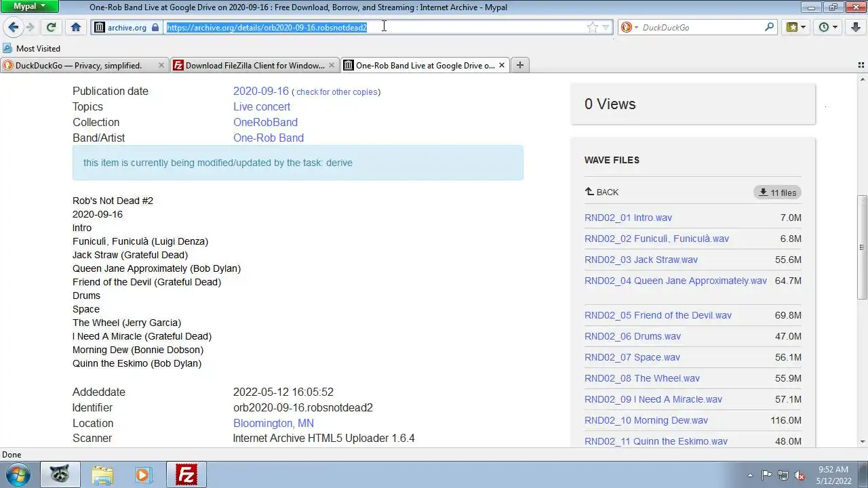Click the Action Center flag icon

click(766, 475)
